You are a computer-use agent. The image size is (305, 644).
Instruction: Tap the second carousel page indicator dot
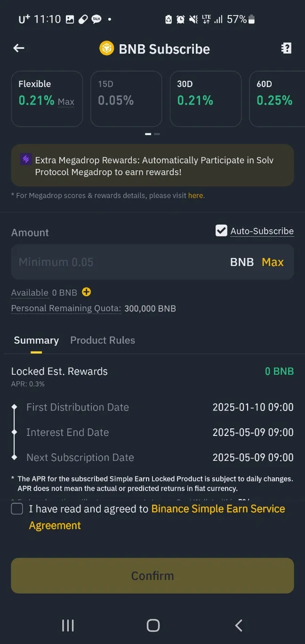157,134
